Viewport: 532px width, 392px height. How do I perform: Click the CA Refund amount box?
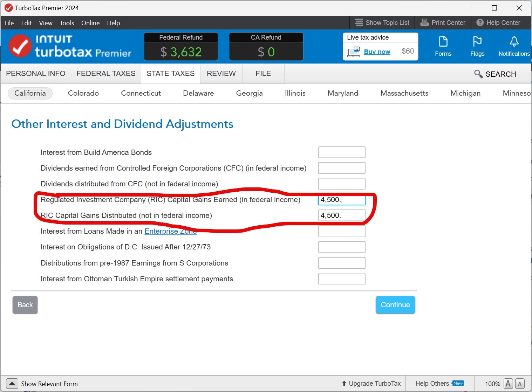[266, 47]
